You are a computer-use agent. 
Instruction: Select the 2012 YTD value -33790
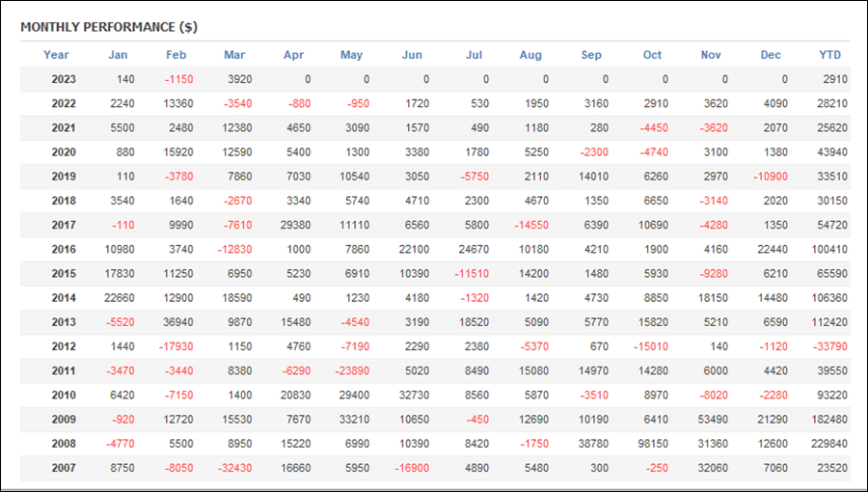pos(829,346)
